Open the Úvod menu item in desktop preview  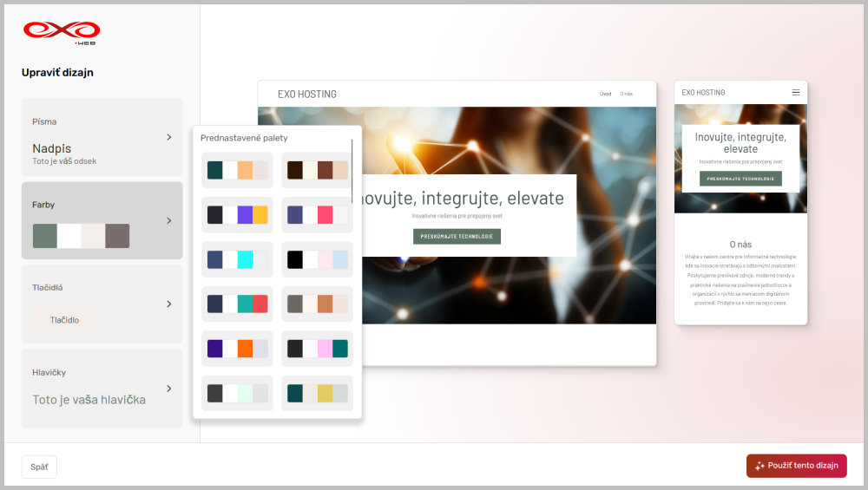pyautogui.click(x=605, y=94)
